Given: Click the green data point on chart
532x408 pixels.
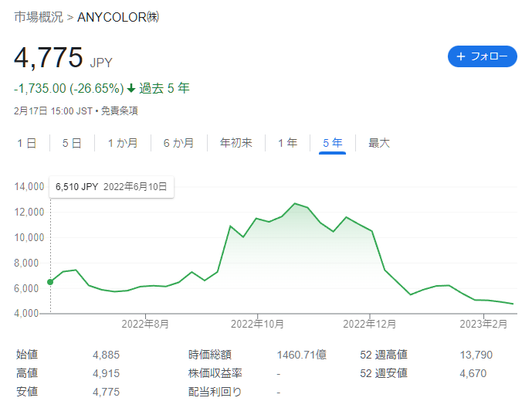Looking at the screenshot, I should tap(50, 282).
